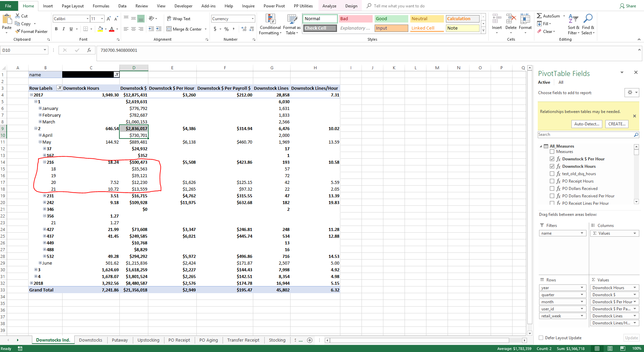The height and width of the screenshot is (352, 644).
Task: Click Decrease Decimal icon
Action: click(252, 29)
